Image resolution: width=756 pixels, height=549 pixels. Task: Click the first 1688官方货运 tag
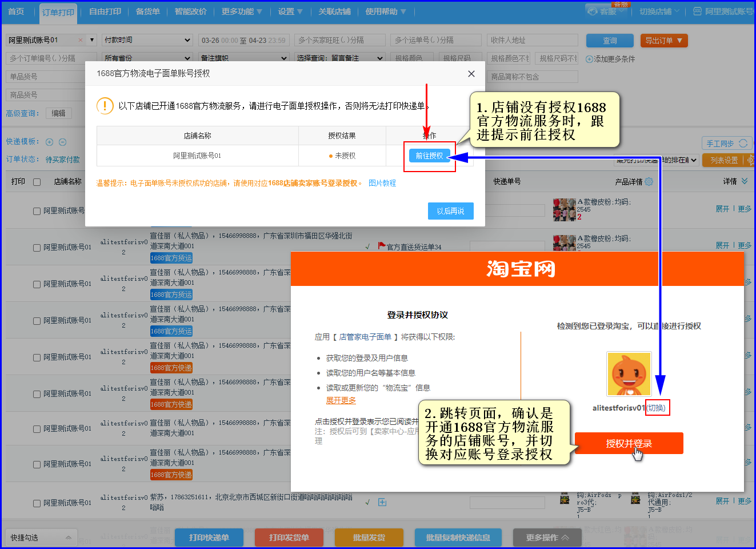pos(171,258)
